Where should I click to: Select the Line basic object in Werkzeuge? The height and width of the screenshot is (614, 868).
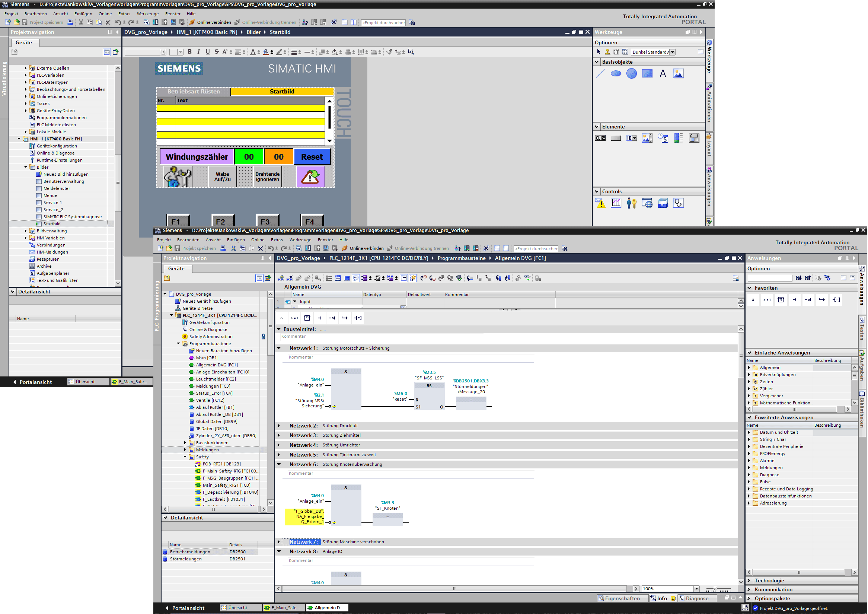point(600,74)
